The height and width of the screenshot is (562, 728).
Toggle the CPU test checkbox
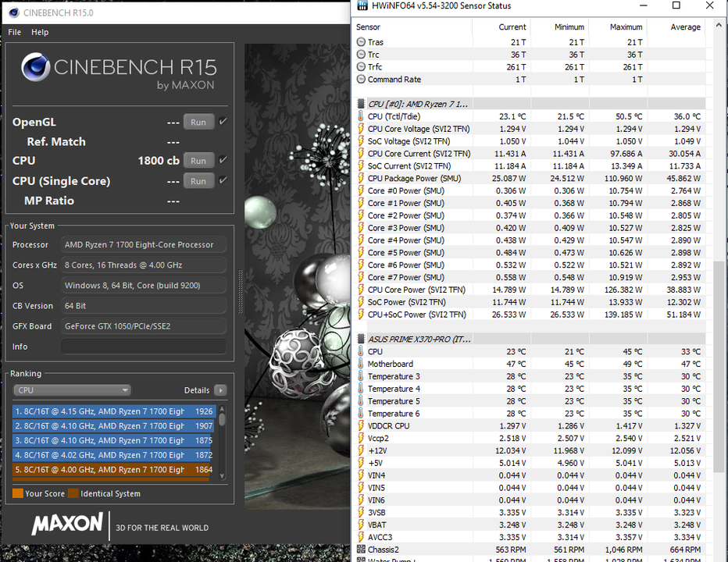(x=223, y=160)
